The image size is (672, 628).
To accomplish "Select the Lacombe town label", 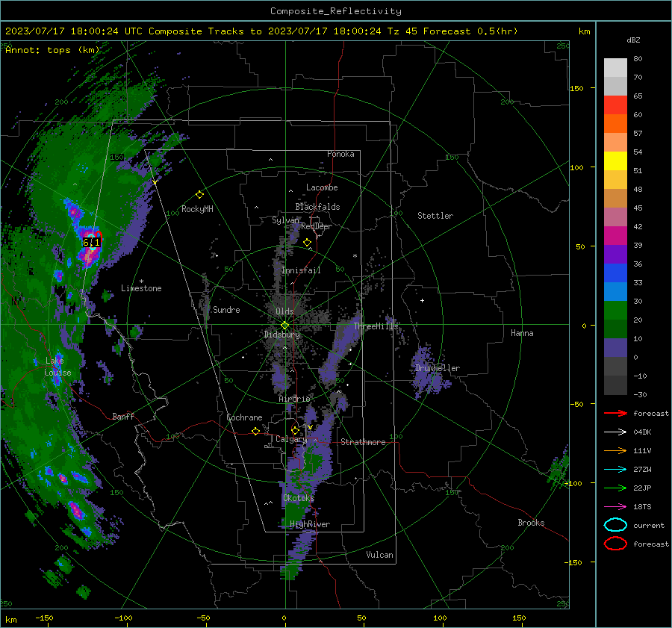I will 322,187.
